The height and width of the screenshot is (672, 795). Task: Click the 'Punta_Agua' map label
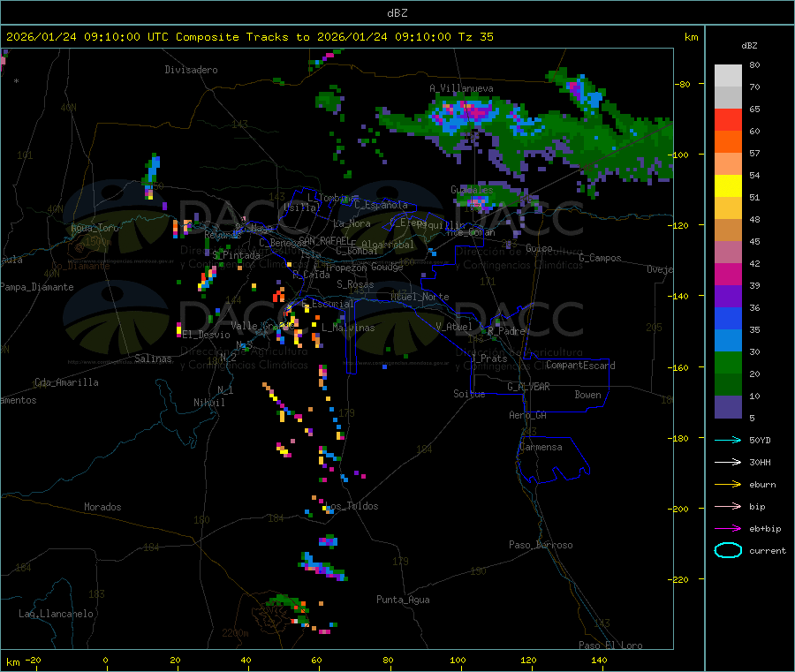pos(403,600)
